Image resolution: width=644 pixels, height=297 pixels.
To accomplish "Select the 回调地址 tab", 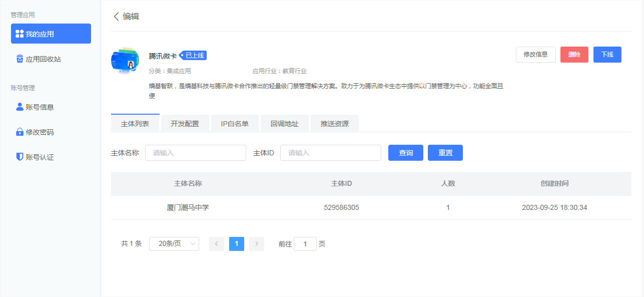I will (x=284, y=123).
